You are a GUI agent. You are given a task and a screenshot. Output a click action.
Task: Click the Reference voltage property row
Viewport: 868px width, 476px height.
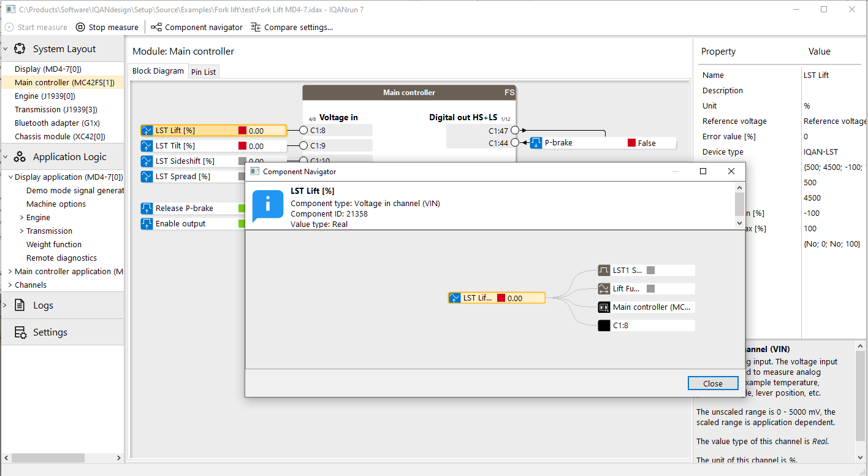pos(782,121)
